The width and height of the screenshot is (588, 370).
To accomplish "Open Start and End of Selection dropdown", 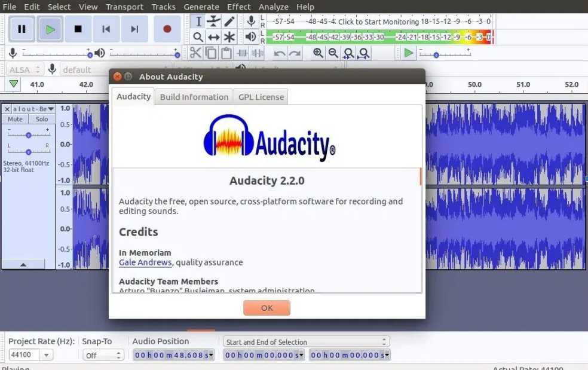I will (307, 342).
